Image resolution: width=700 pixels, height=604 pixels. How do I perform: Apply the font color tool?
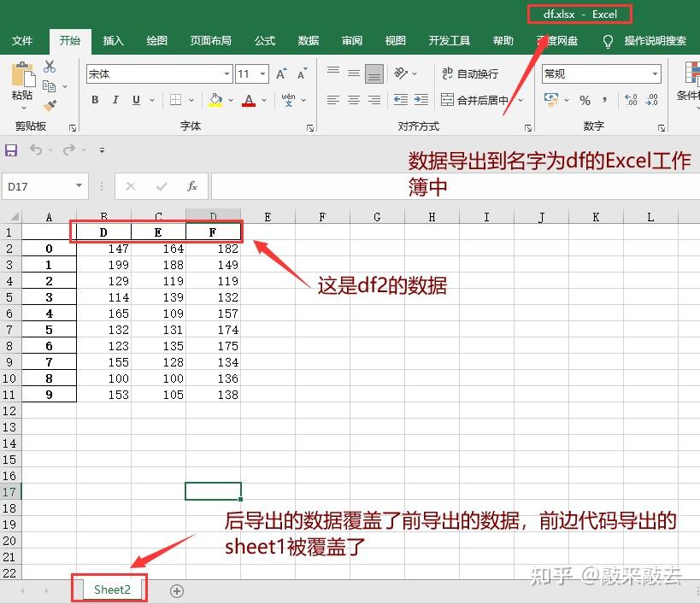[246, 100]
